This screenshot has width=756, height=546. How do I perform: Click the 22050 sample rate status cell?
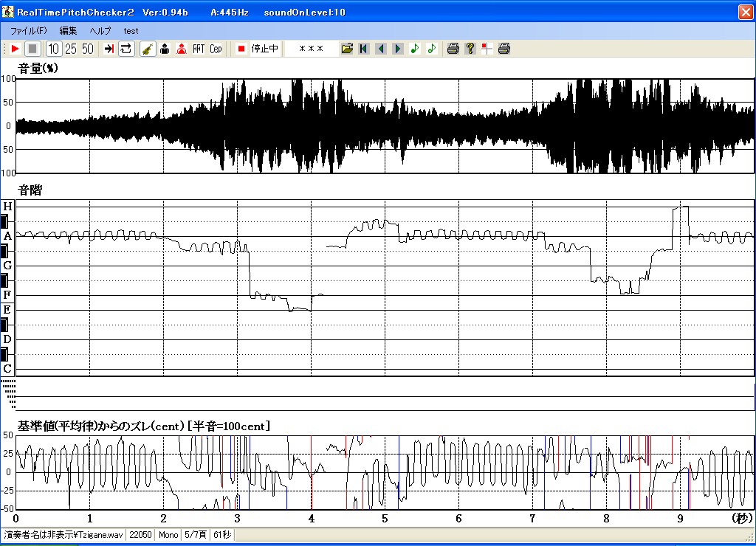(x=140, y=535)
